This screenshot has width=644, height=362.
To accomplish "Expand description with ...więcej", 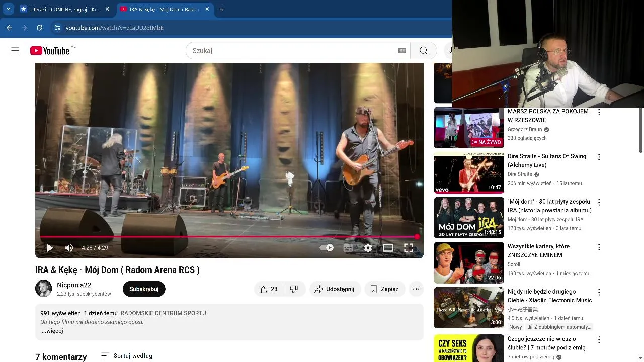I will [52, 331].
